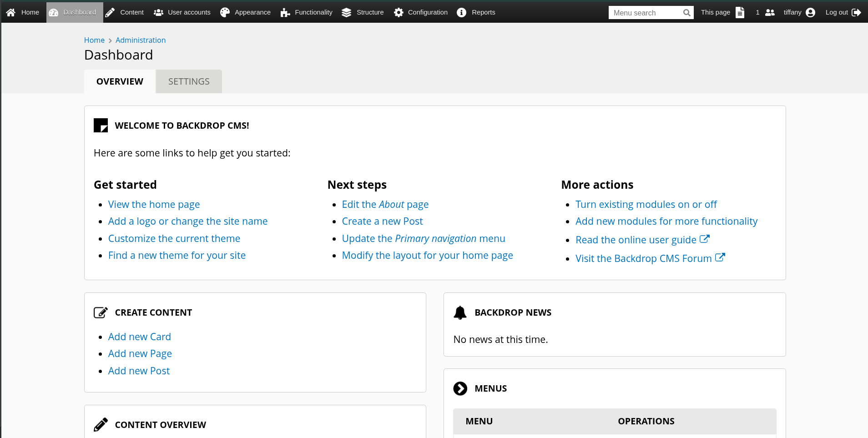The width and height of the screenshot is (868, 438).
Task: Click Add new Post link
Action: point(139,371)
